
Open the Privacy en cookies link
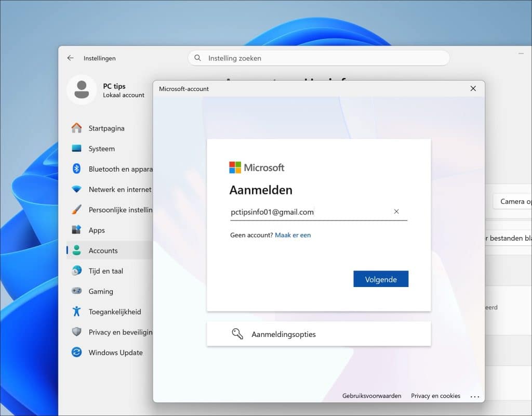coord(436,396)
